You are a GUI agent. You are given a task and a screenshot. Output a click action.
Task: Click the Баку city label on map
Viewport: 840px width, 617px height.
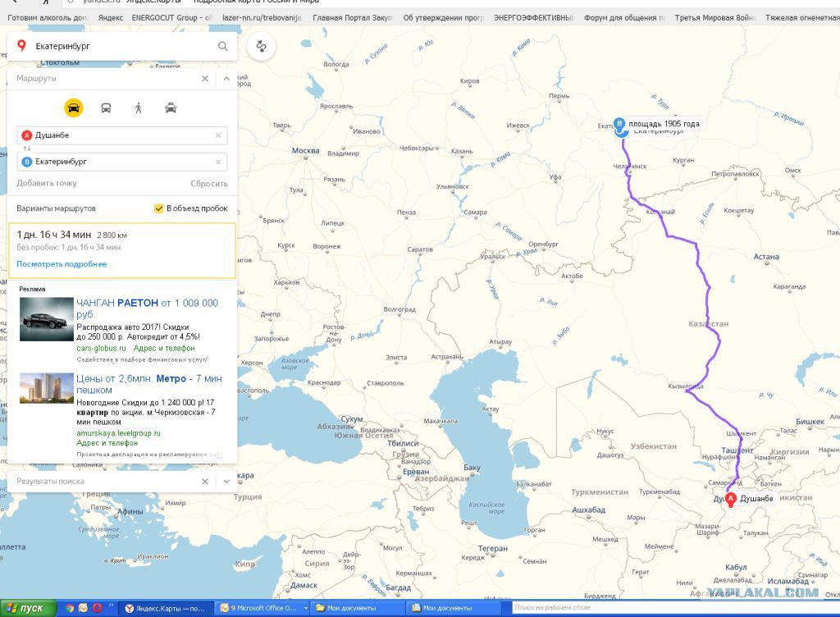(472, 468)
